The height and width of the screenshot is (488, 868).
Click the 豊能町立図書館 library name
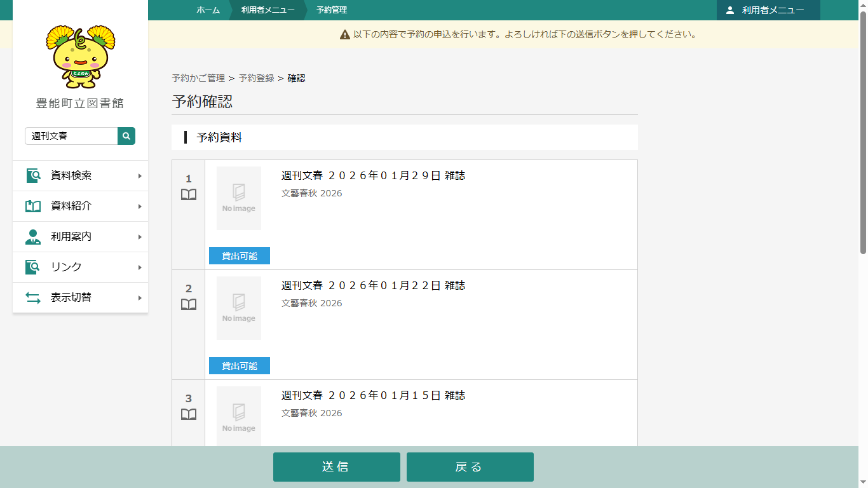pyautogui.click(x=80, y=104)
